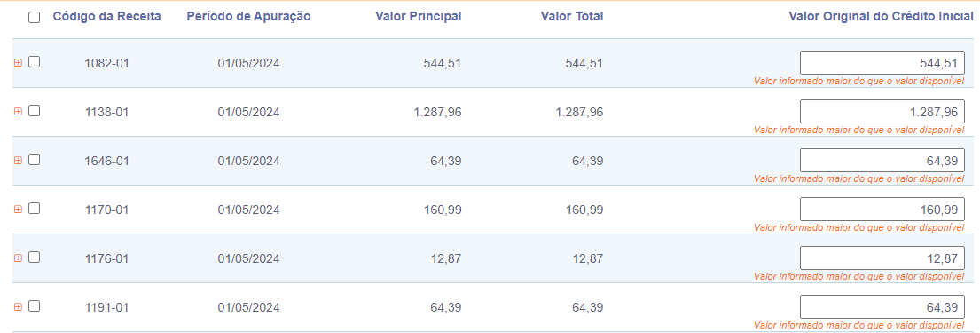
Task: Expand the 1082-01 row details
Action: [18, 62]
